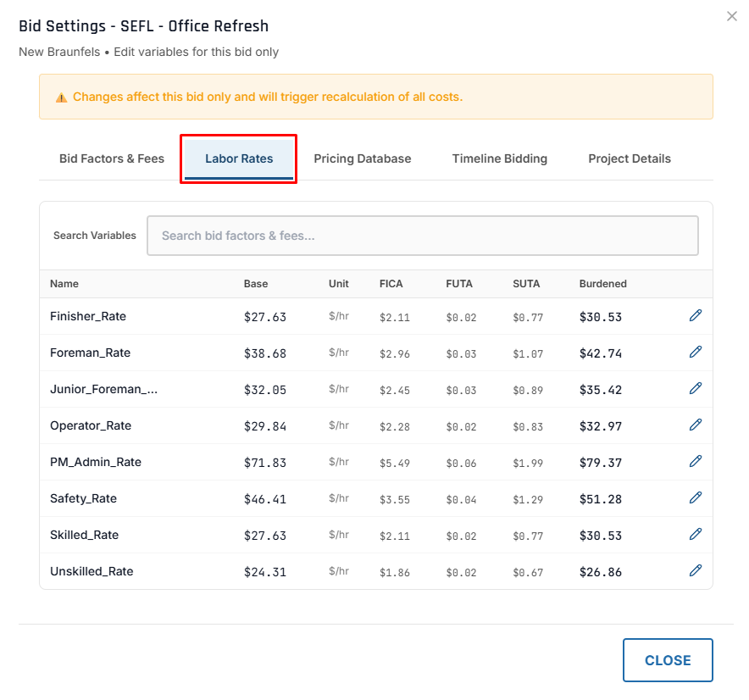This screenshot has width=749, height=700.
Task: Select the Finisher_Rate name cell
Action: coord(88,316)
